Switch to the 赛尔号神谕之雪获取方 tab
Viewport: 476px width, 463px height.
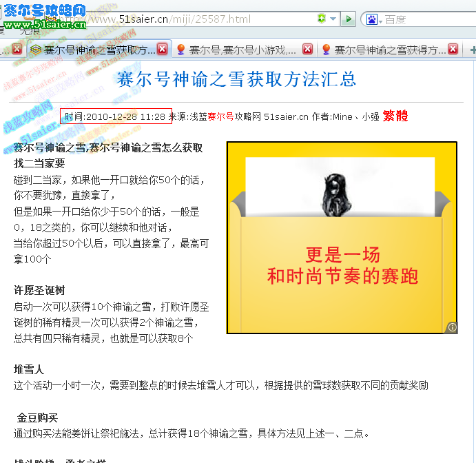click(x=99, y=49)
